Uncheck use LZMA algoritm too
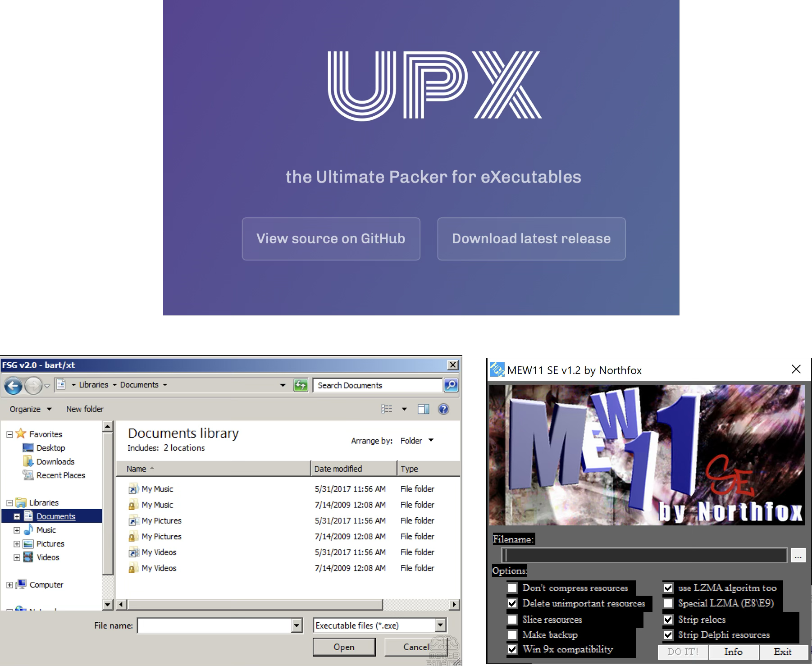Viewport: 812px width, 666px height. coord(668,588)
